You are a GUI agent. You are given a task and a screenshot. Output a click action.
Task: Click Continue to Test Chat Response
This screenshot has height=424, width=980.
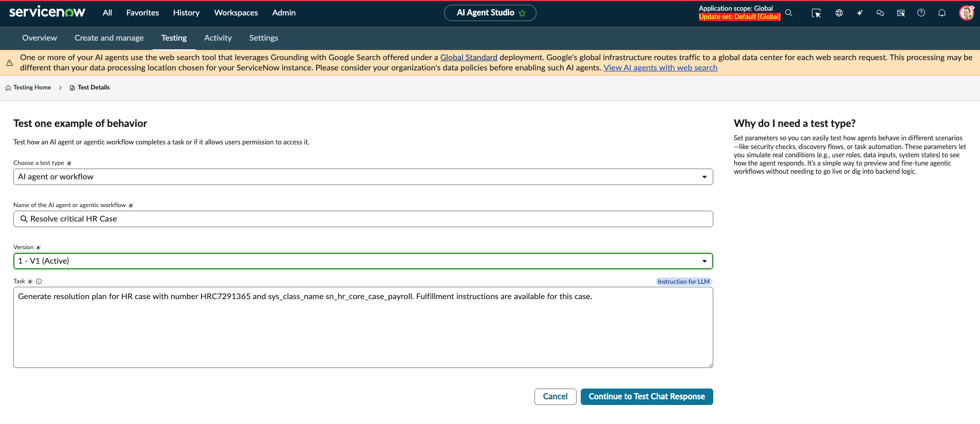coord(646,397)
